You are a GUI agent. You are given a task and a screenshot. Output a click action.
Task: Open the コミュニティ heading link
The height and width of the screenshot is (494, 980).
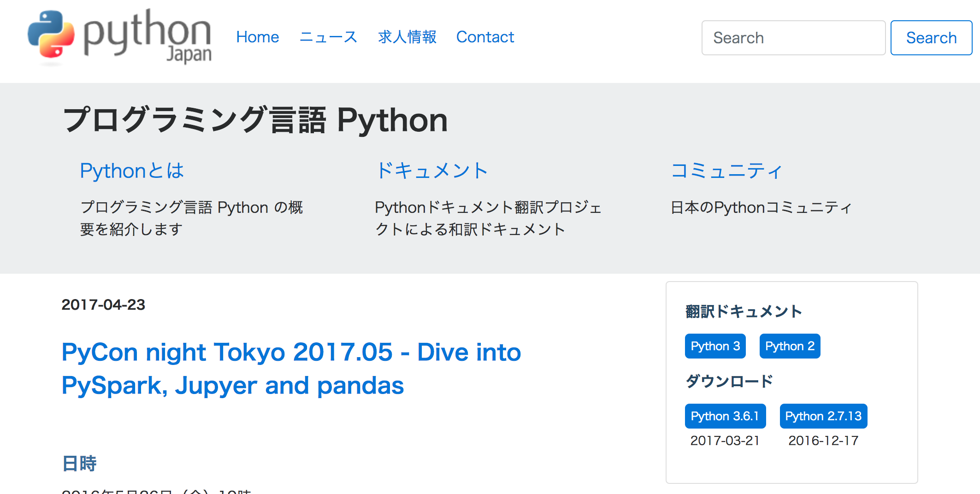coord(726,171)
